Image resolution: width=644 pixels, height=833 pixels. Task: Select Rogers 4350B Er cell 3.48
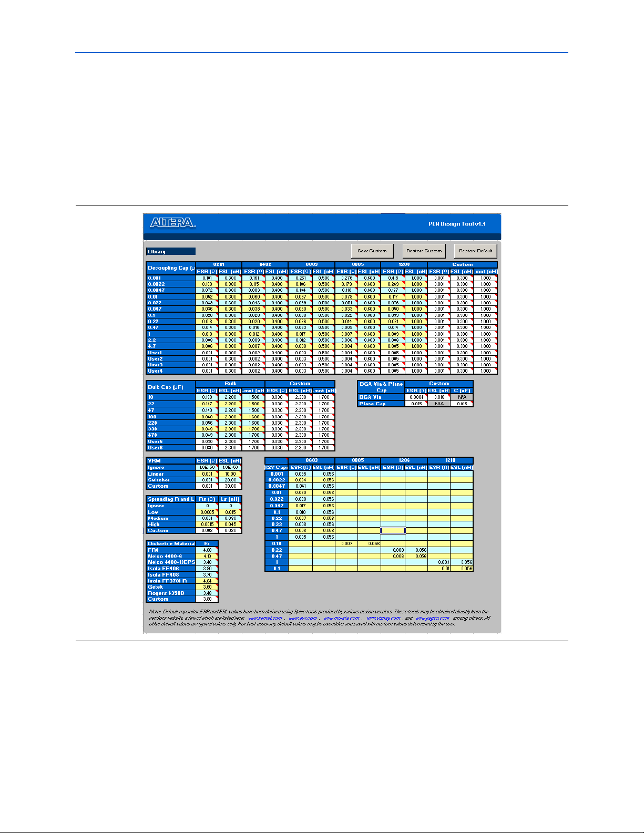point(207,593)
